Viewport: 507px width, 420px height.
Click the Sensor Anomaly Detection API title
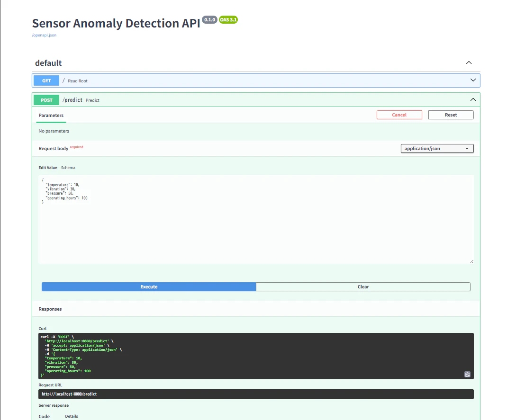pyautogui.click(x=116, y=23)
